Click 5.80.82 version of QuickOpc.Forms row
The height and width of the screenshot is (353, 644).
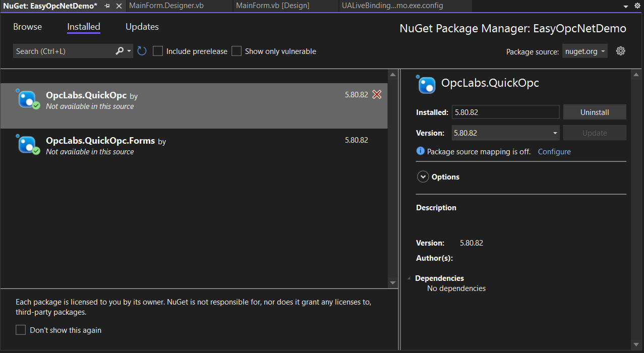tap(357, 140)
